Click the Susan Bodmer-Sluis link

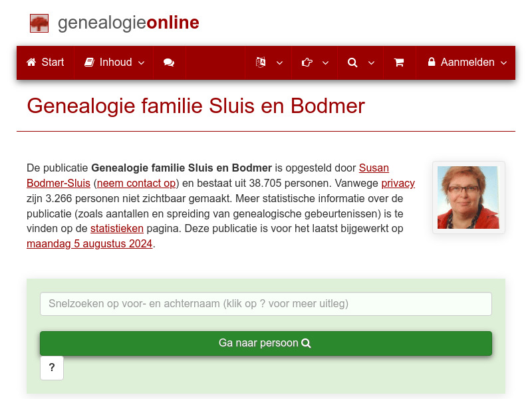coord(374,168)
